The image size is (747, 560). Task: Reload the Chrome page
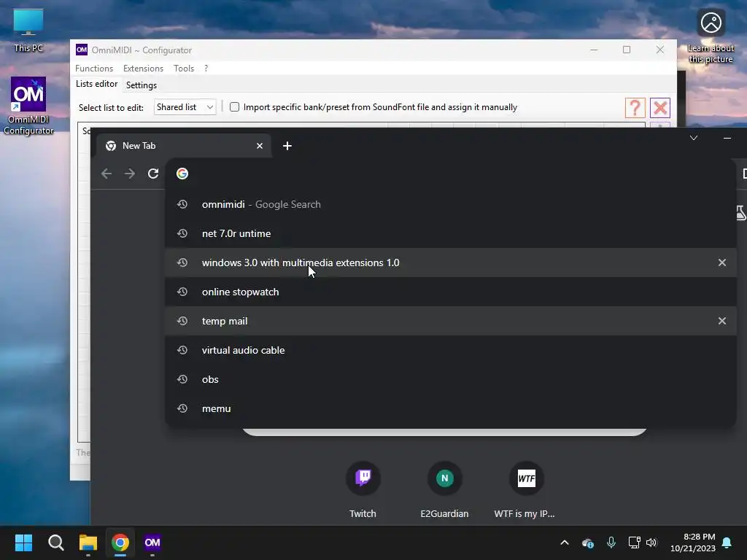[x=153, y=174]
